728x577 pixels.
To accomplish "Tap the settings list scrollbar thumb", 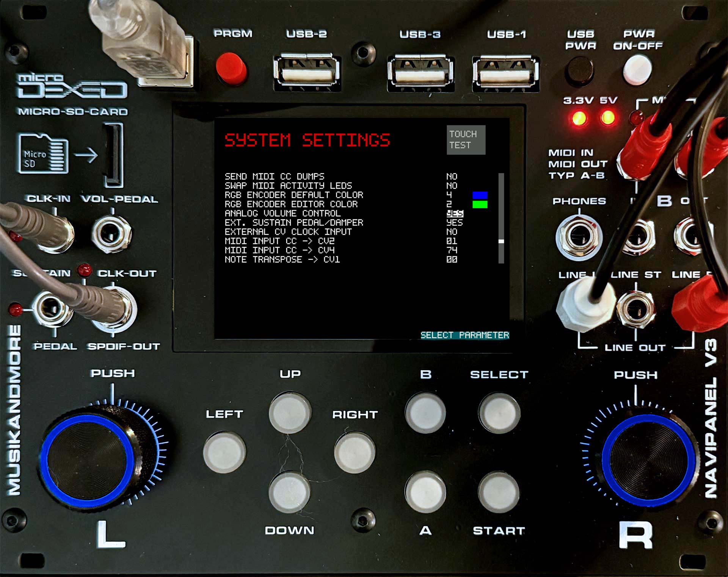I will (x=501, y=241).
